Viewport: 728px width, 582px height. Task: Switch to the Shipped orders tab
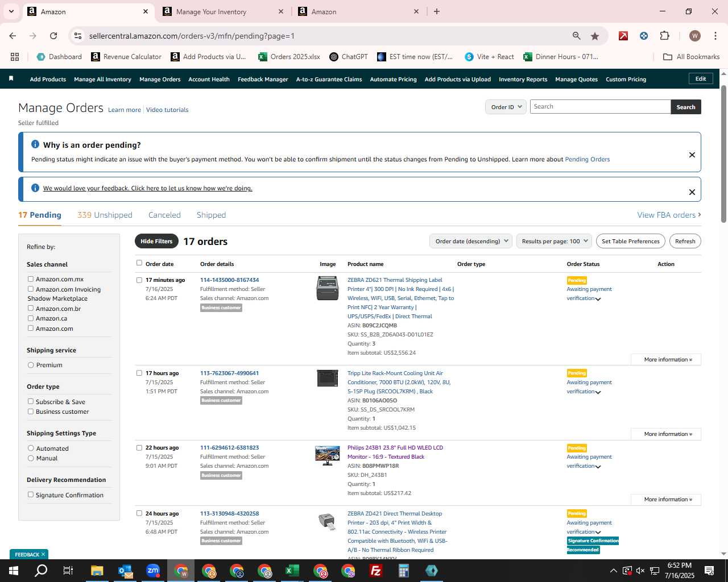211,215
